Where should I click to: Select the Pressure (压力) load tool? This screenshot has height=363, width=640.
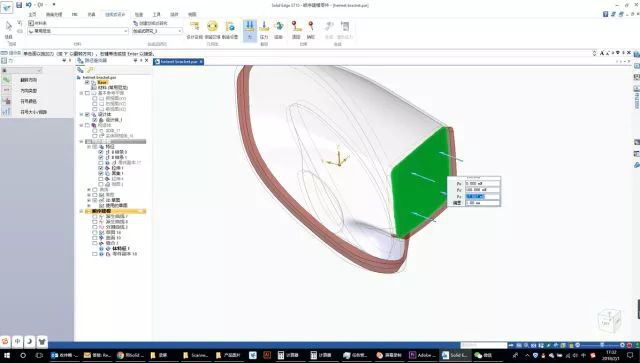(x=264, y=30)
